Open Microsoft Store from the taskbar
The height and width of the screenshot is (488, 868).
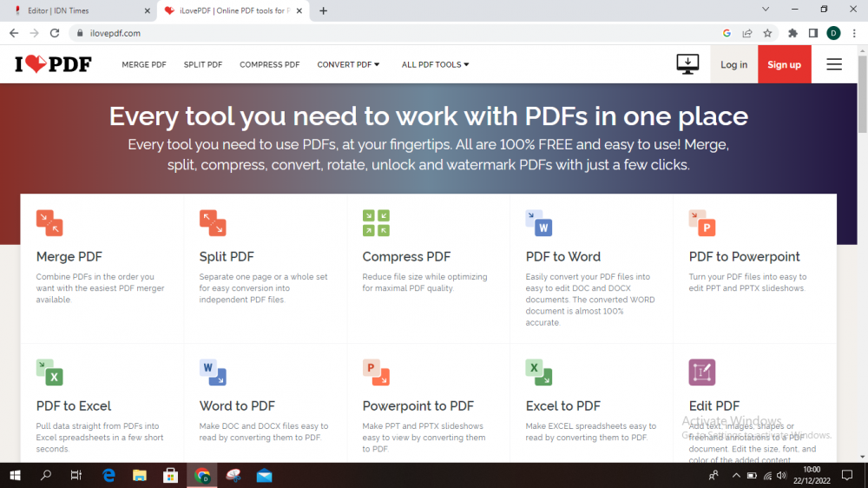(x=170, y=475)
